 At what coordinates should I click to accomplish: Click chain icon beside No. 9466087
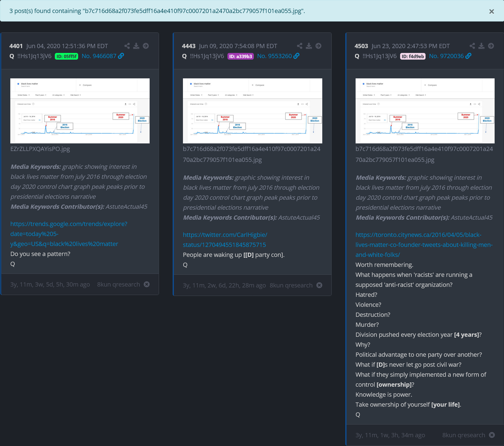[121, 56]
